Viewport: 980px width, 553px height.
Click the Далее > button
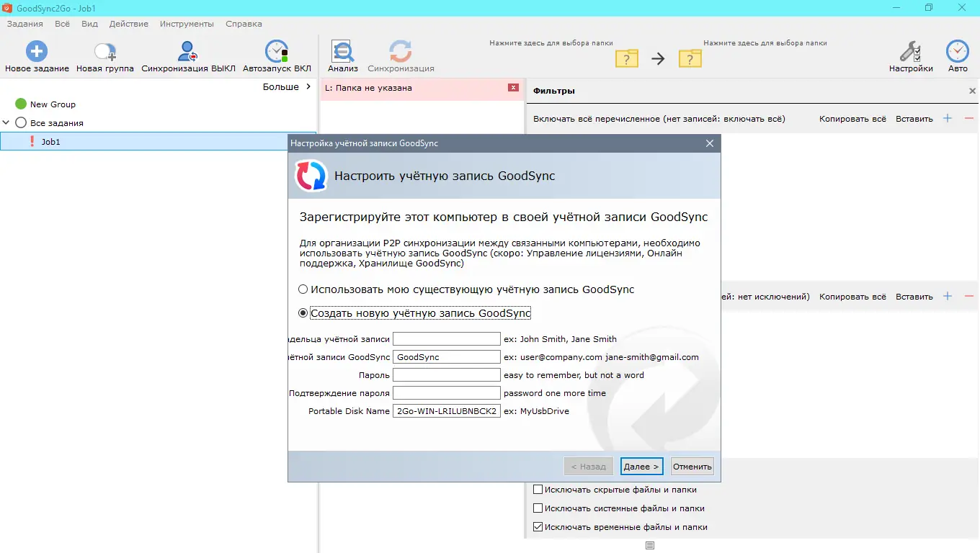click(641, 467)
